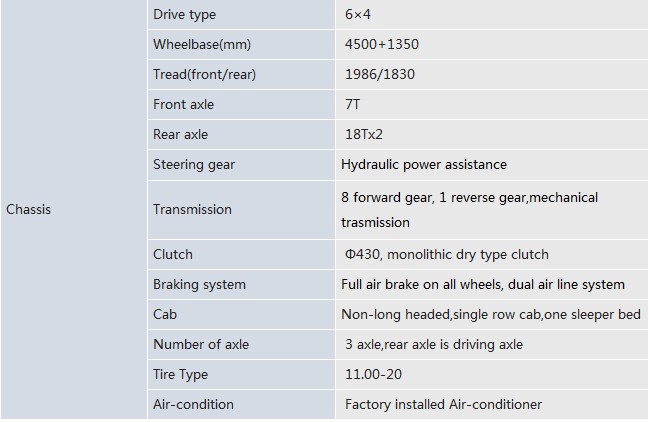Select the Wheelbase(mm) label cell
Image resolution: width=649 pixels, height=422 pixels.
click(241, 44)
